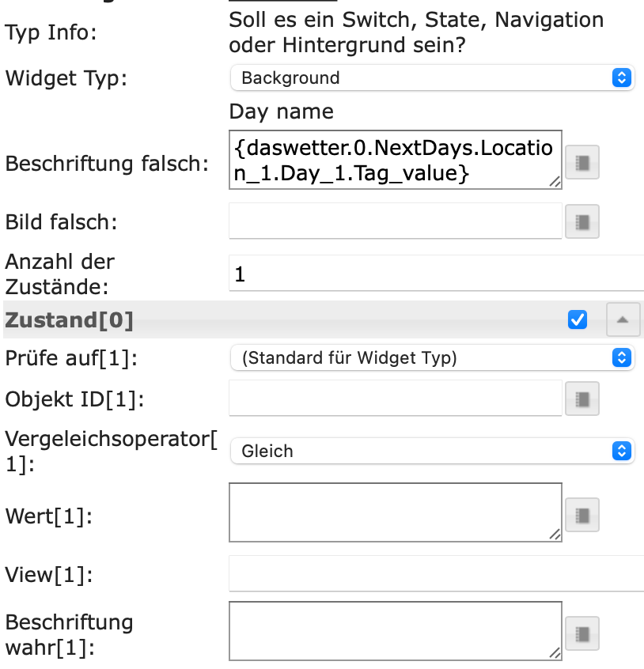Expand the Prüfe auf[1] dropdown
Viewport: 644px width, 669px height.
click(432, 357)
